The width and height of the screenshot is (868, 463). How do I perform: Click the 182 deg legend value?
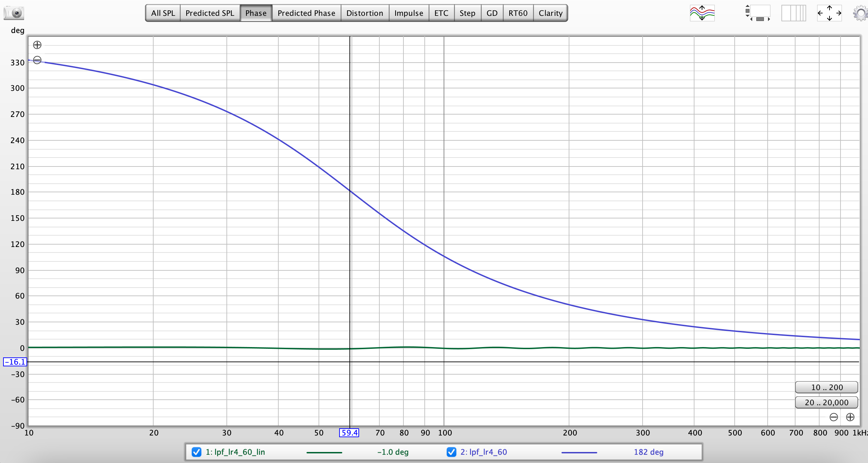648,452
